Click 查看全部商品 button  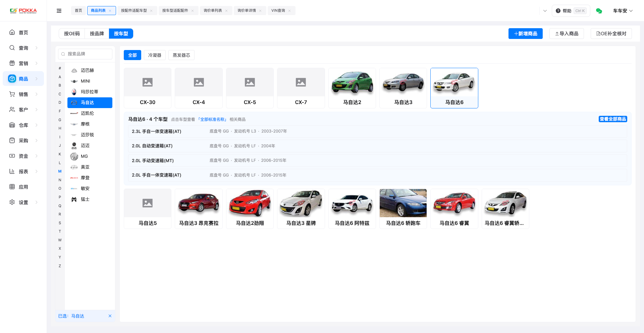pyautogui.click(x=613, y=119)
